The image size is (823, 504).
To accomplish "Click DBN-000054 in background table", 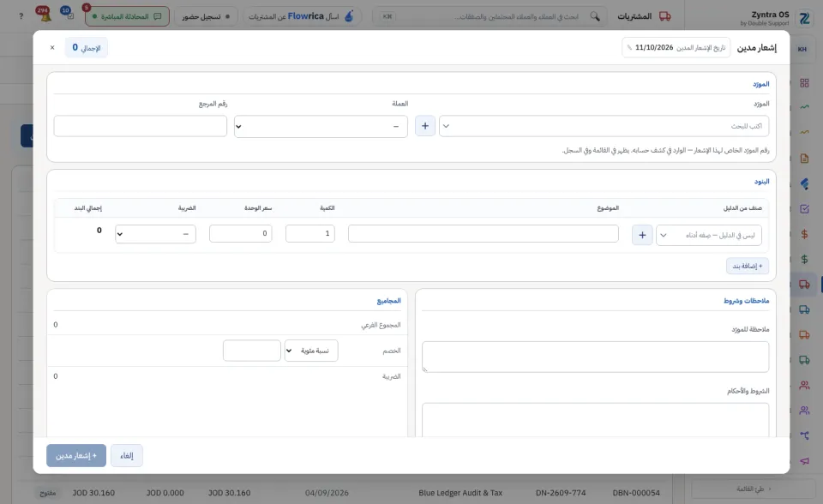I will tap(636, 493).
